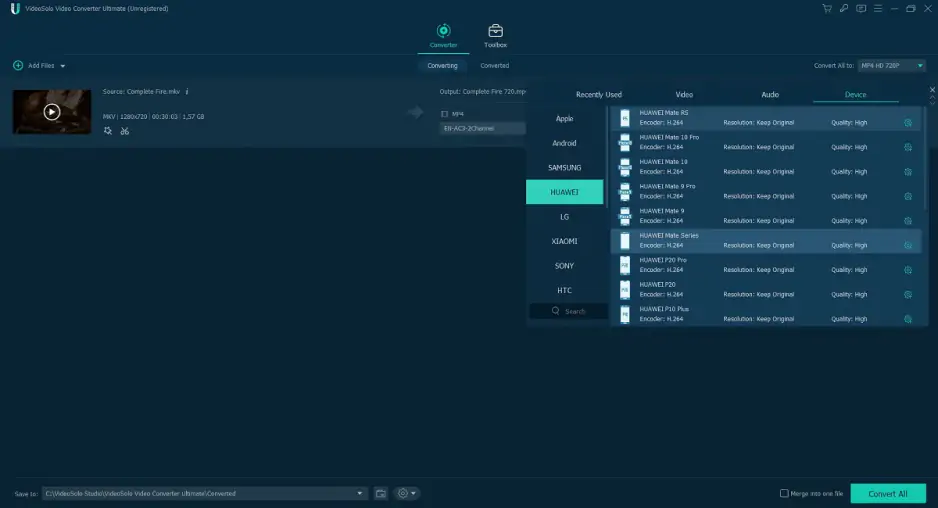This screenshot has width=938, height=508.
Task: Select the Device tab
Action: (x=855, y=95)
